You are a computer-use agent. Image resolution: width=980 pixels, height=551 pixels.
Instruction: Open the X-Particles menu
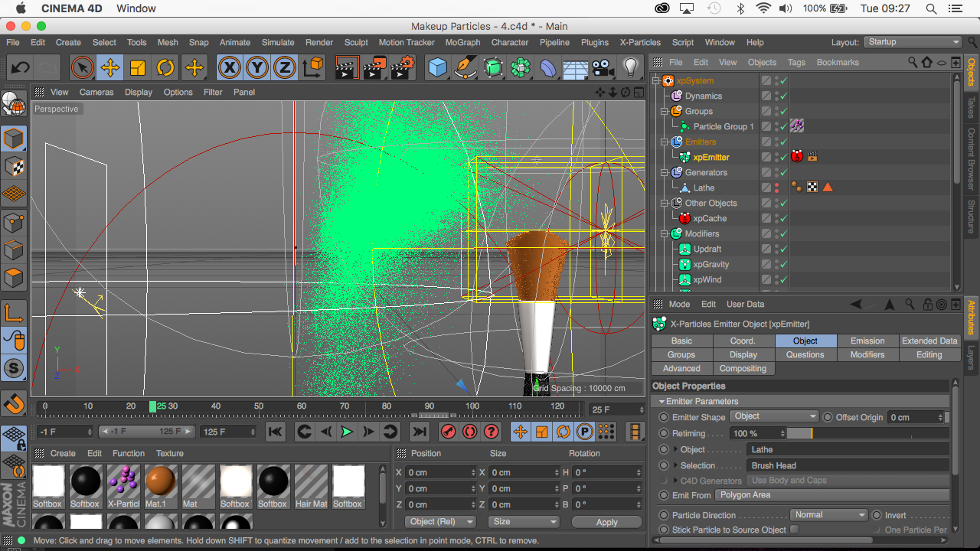(640, 42)
